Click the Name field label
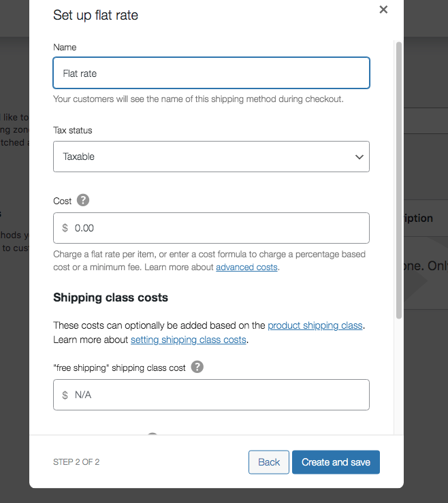Screen dimensions: 448x503 (65, 47)
